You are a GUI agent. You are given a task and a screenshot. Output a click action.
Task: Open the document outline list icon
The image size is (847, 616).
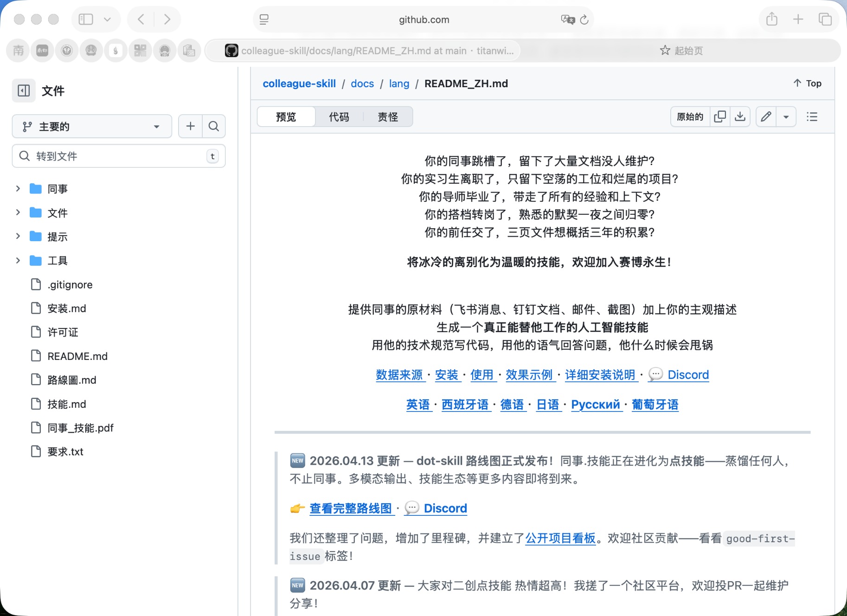pyautogui.click(x=812, y=116)
